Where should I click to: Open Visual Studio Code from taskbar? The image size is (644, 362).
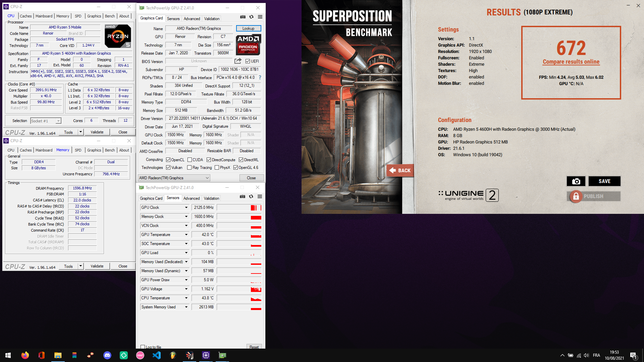(x=157, y=355)
